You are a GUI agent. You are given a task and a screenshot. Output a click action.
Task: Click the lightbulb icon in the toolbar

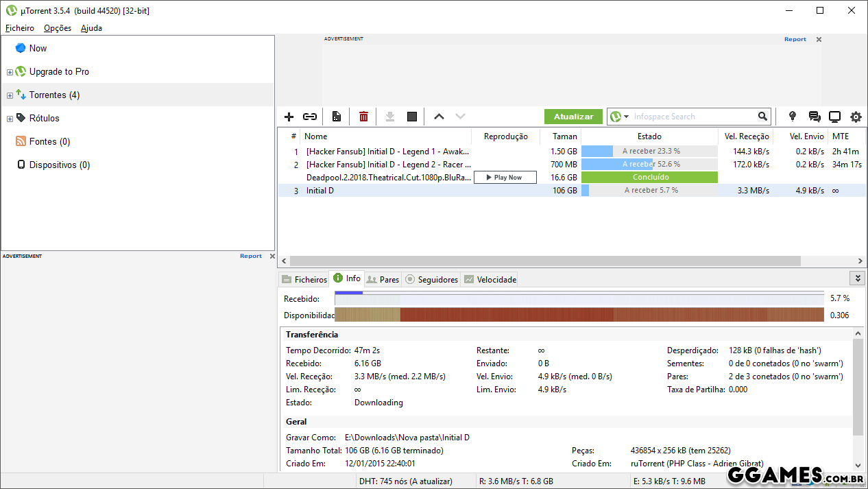(793, 117)
